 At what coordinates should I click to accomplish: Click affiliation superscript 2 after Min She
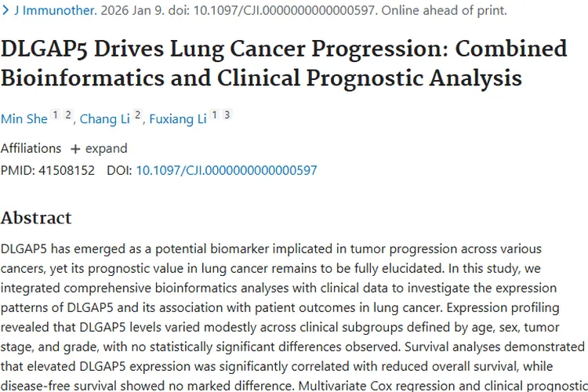click(x=68, y=116)
